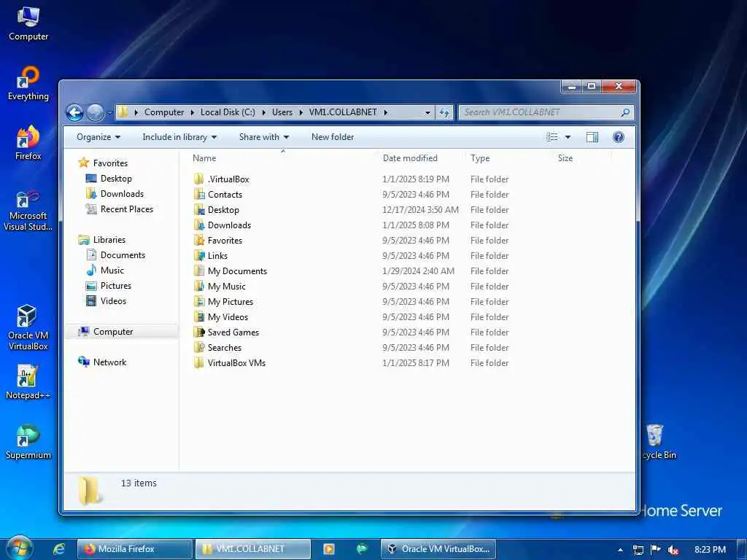Go back with the Explorer Back arrow
The width and height of the screenshot is (747, 560).
(x=75, y=112)
